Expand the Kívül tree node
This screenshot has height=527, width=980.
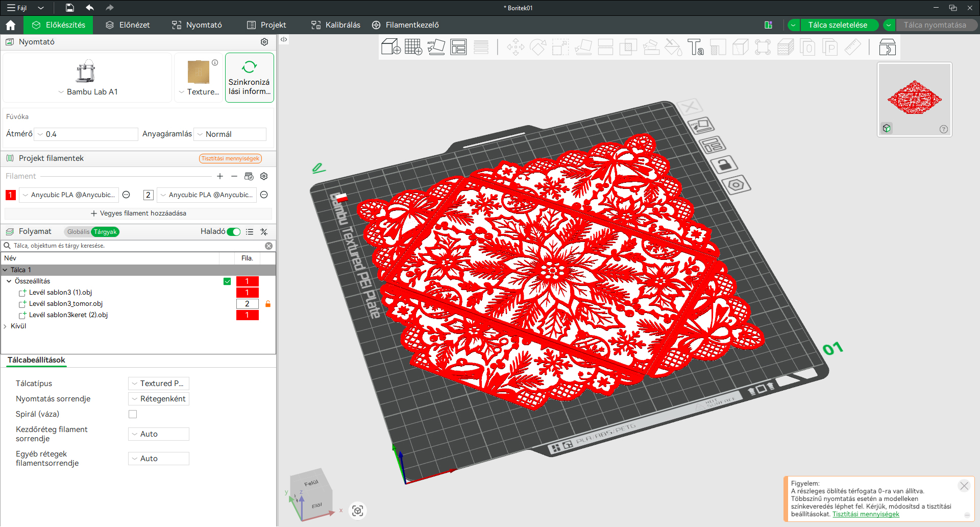5,326
